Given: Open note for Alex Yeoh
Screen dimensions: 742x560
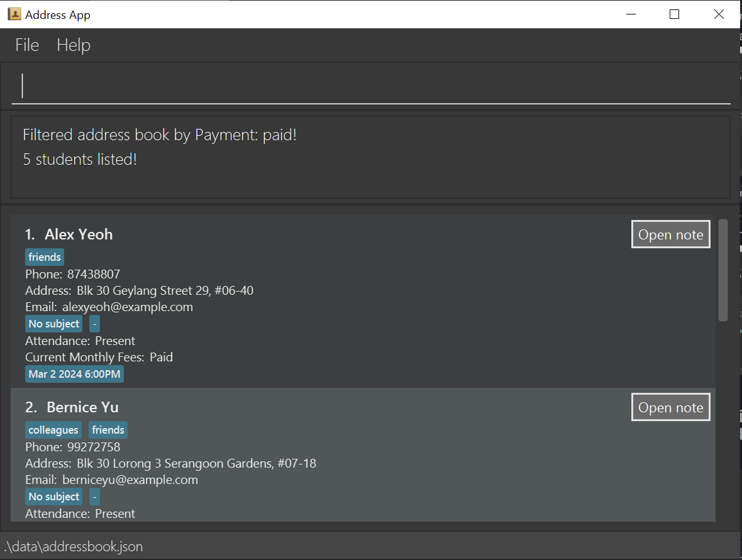Looking at the screenshot, I should pyautogui.click(x=670, y=234).
